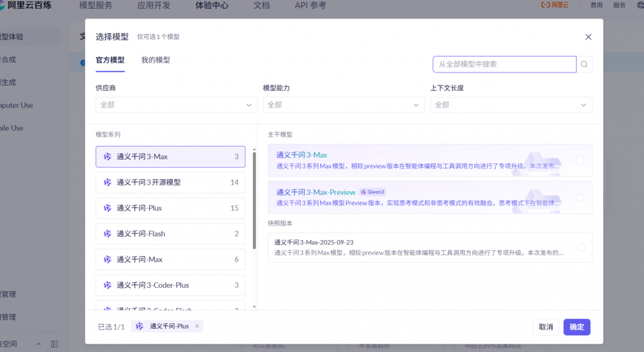Open the 应用开发 top menu

[x=153, y=5]
